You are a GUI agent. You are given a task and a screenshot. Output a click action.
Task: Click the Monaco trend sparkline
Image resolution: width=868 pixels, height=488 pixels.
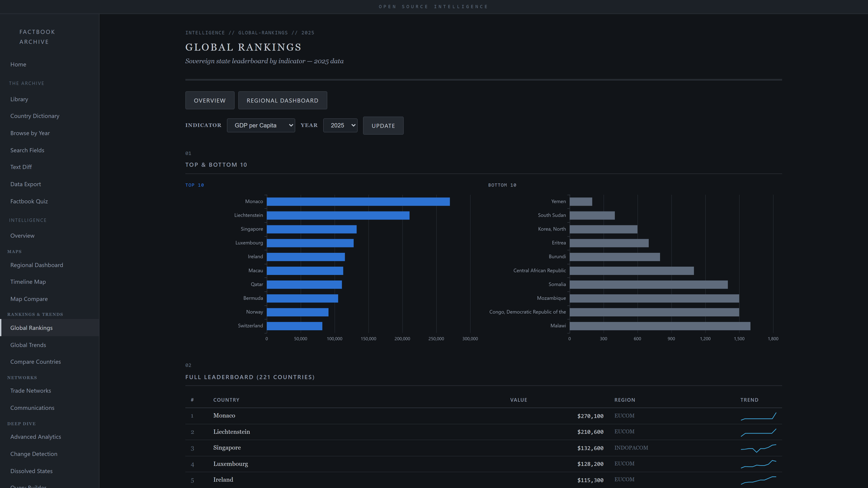pos(758,416)
